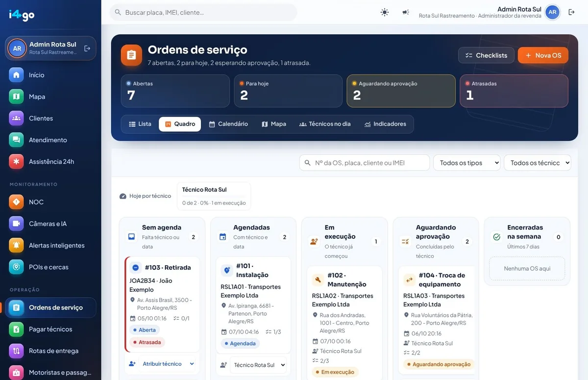588x380 pixels.
Task: Create a Nova OS
Action: pos(543,55)
